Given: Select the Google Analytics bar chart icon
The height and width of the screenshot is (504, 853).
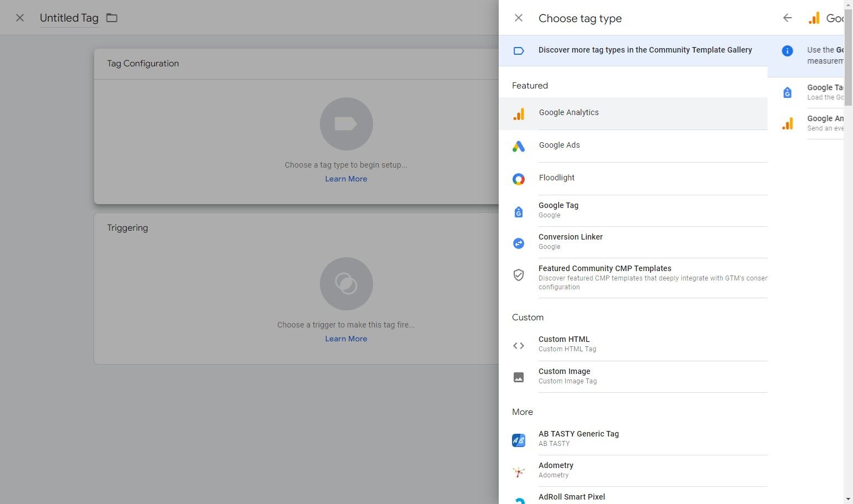Looking at the screenshot, I should (519, 114).
